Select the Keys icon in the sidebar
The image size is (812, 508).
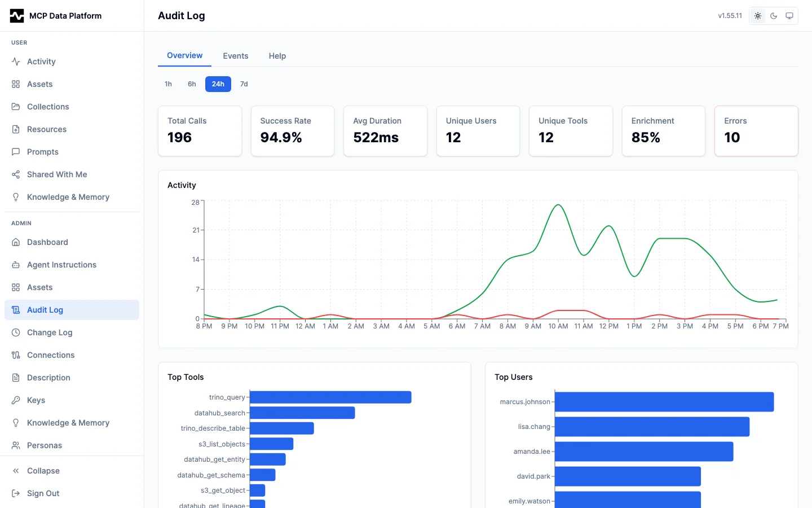coord(16,400)
